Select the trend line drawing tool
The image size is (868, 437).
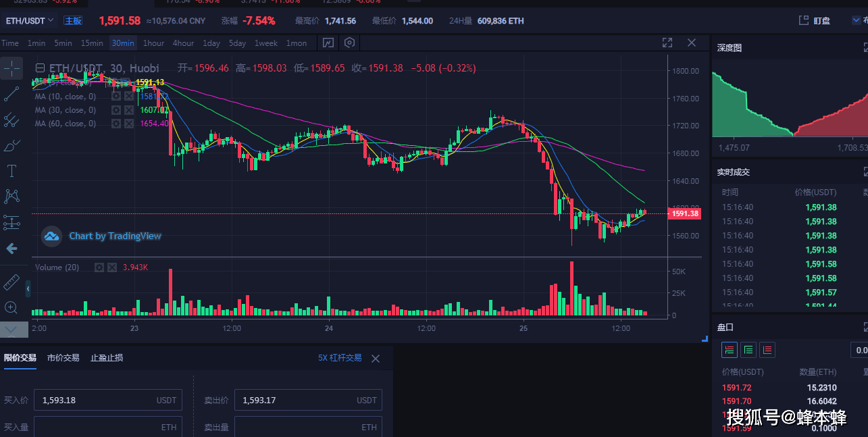tap(11, 94)
